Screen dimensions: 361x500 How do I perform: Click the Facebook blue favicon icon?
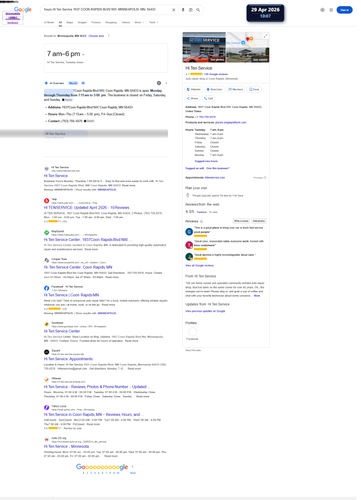click(x=47, y=288)
